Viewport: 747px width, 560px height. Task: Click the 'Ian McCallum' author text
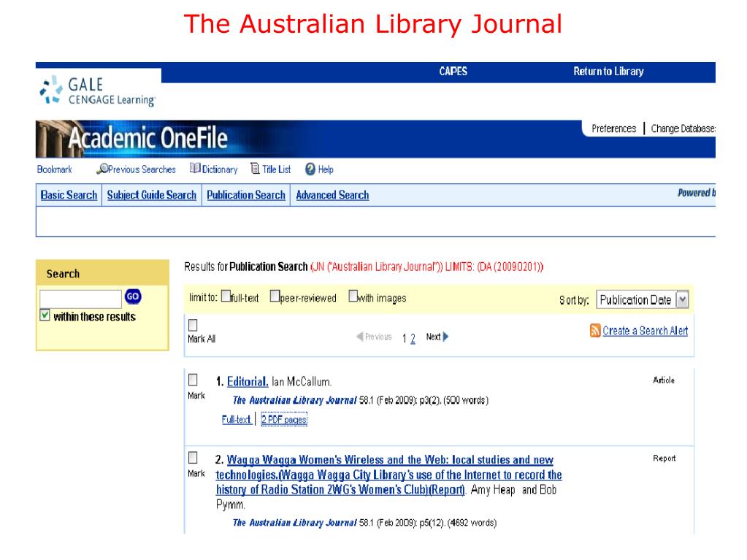coord(301,381)
